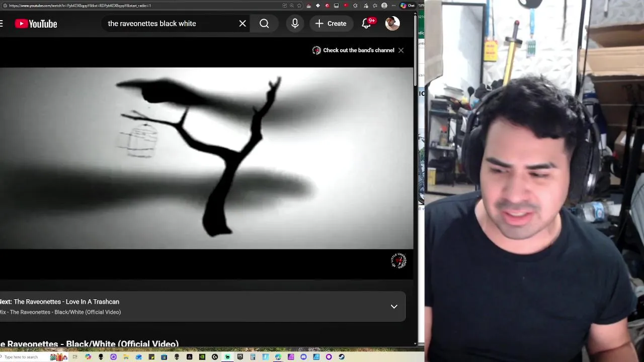Open Discord from the taskbar
The width and height of the screenshot is (644, 362).
point(303,357)
